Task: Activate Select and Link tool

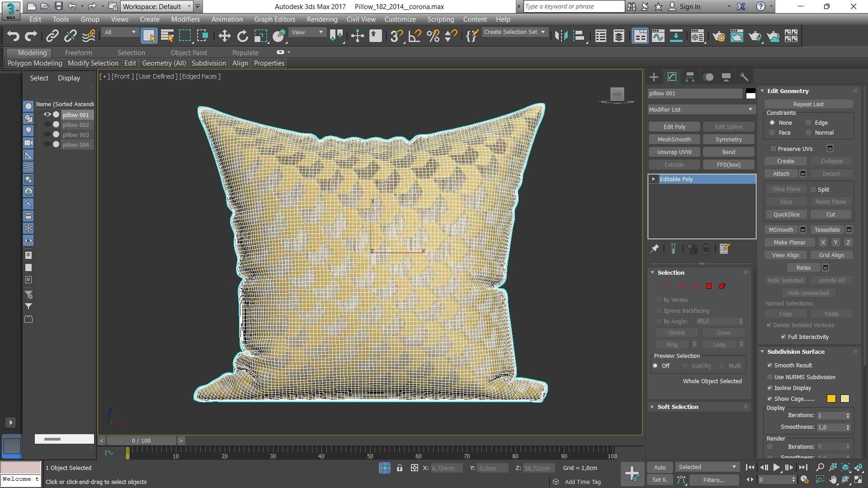Action: click(x=52, y=36)
